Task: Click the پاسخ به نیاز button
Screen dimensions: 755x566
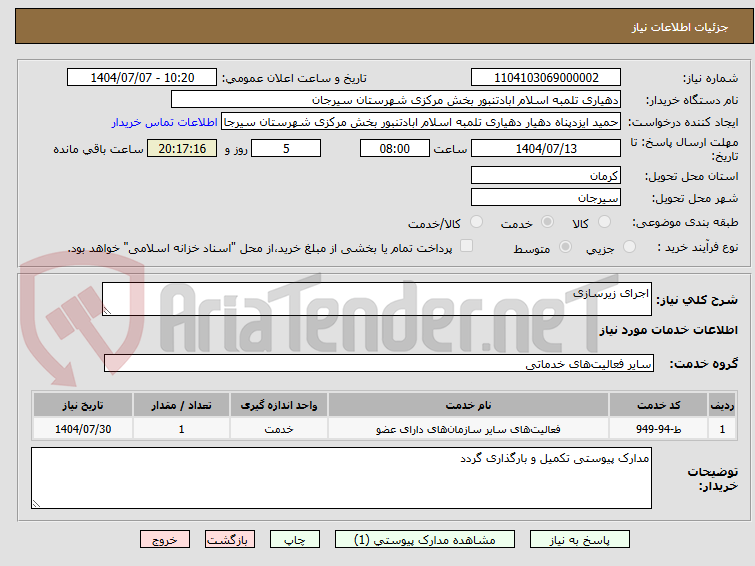Action: (x=580, y=540)
